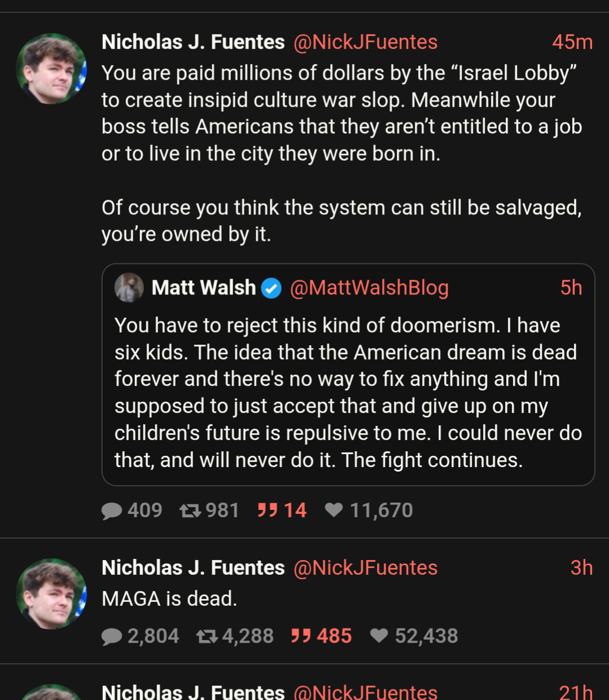The width and height of the screenshot is (609, 700).
Task: Click Matt Walsh's blue verified badge
Action: click(x=271, y=288)
